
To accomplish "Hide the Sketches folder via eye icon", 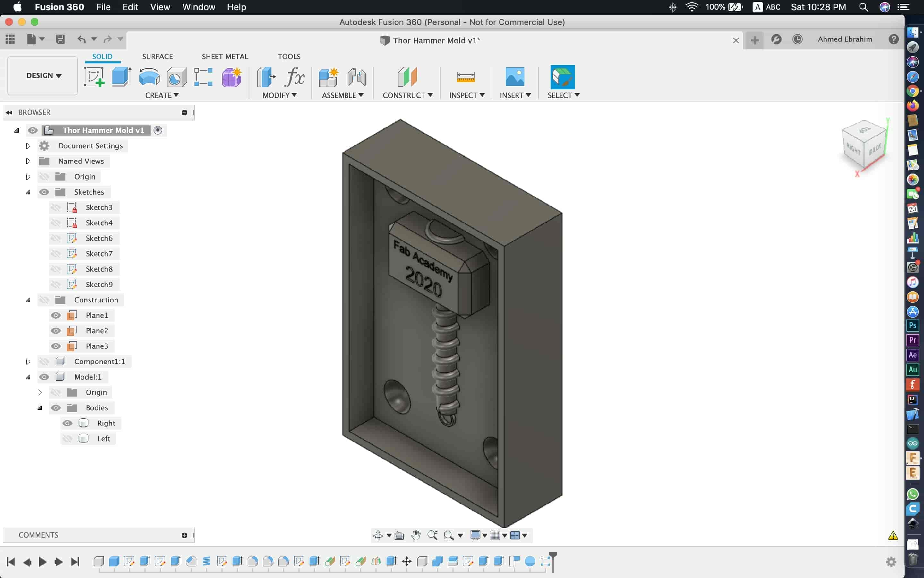I will [44, 192].
